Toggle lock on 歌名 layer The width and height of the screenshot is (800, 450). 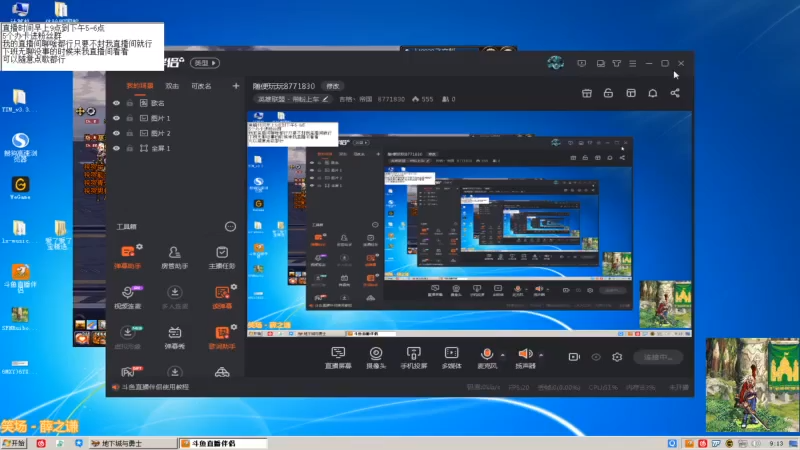point(130,103)
